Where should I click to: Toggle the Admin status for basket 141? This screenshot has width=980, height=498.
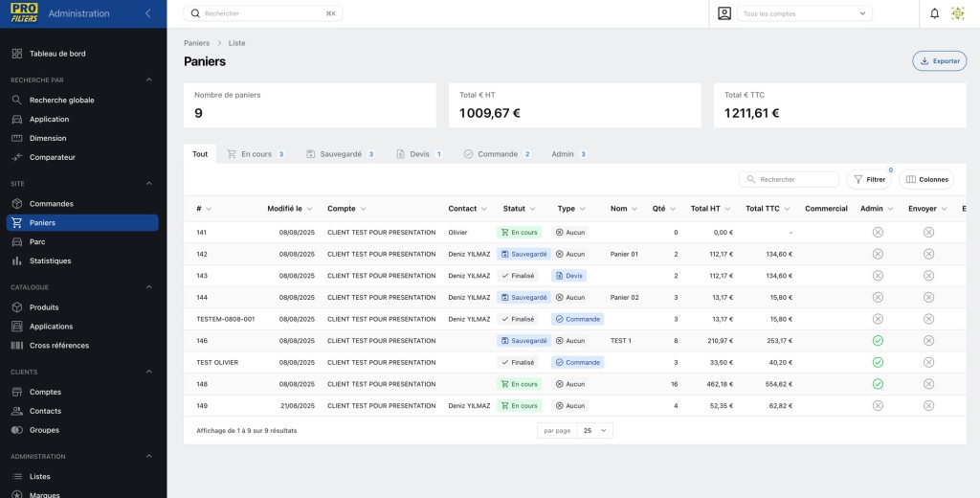(x=878, y=232)
